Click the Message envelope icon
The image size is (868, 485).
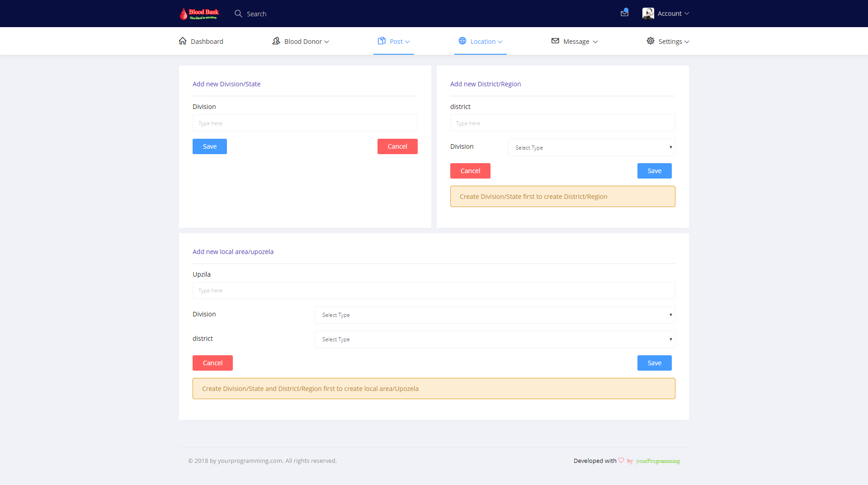tap(555, 41)
